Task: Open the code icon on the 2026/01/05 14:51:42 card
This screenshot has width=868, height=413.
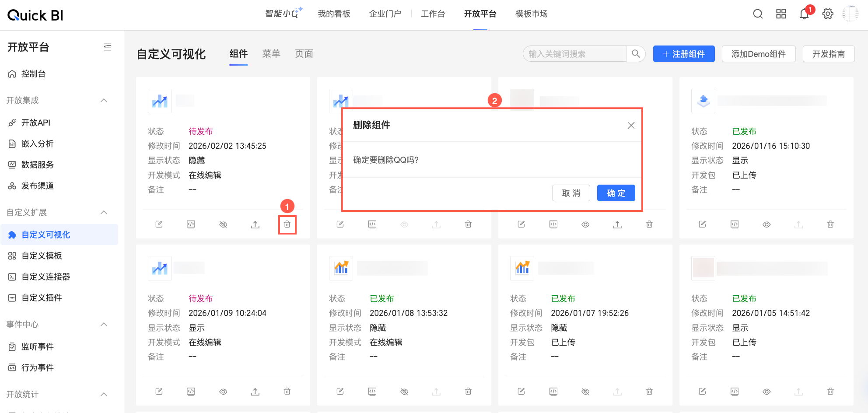Action: click(x=734, y=392)
